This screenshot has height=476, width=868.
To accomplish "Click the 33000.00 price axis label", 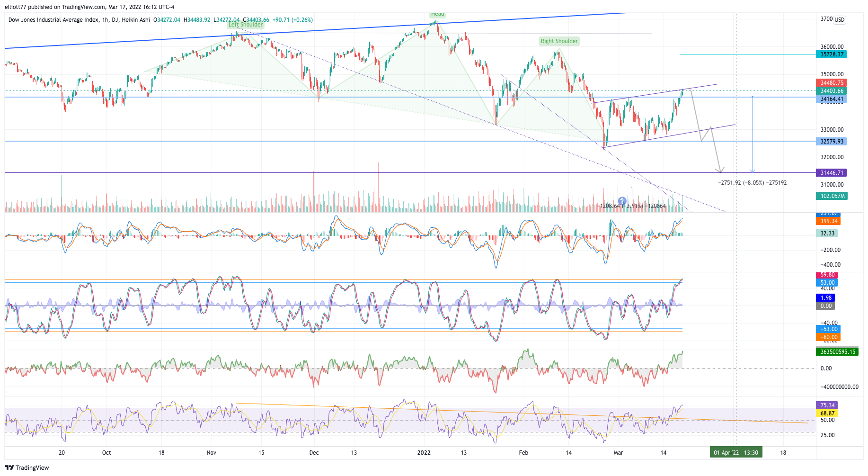I will point(832,130).
